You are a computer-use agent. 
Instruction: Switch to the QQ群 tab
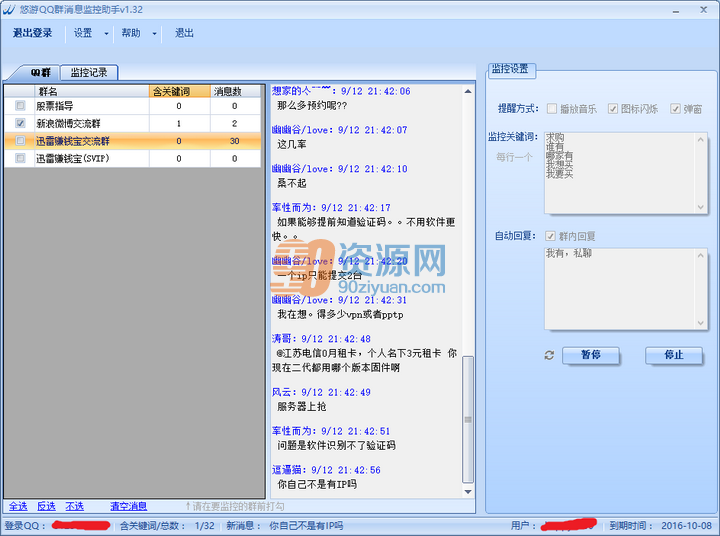40,73
